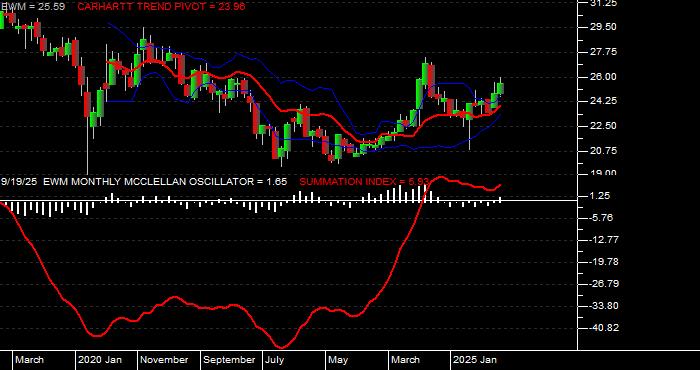700x370 pixels.
Task: Select the -33.80 oscillator axis value
Action: click(604, 306)
